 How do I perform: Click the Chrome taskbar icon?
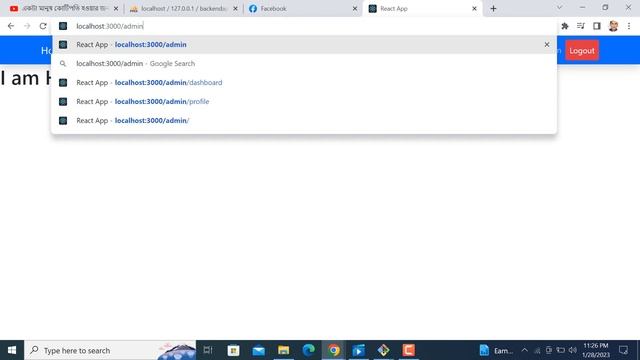pyautogui.click(x=333, y=350)
